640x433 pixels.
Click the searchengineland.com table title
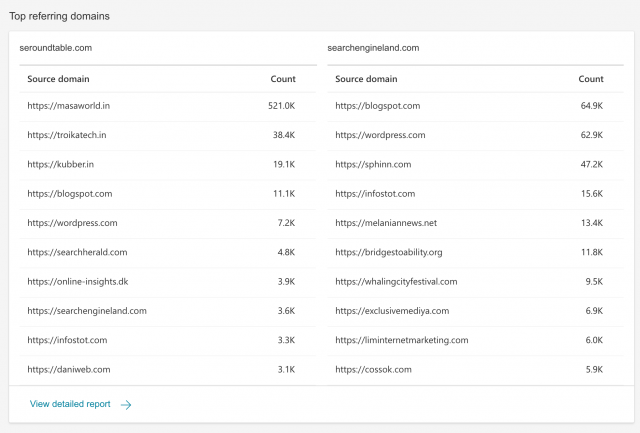(x=372, y=47)
